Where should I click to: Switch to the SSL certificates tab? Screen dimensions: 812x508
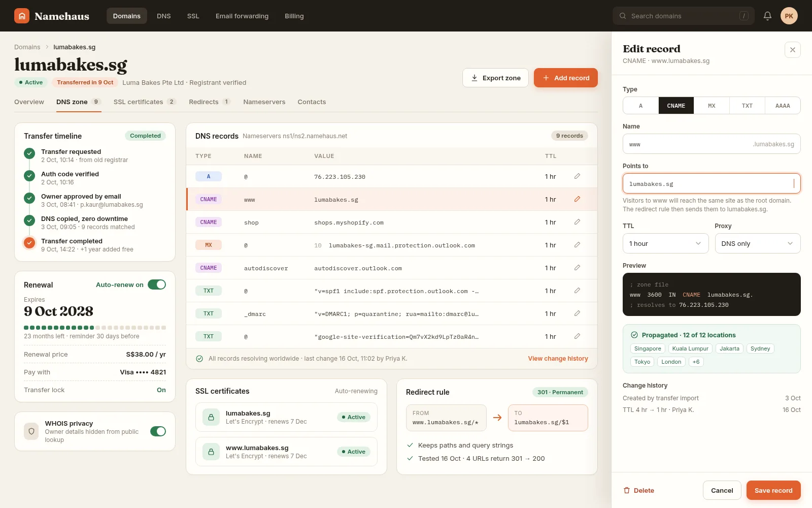coord(145,102)
